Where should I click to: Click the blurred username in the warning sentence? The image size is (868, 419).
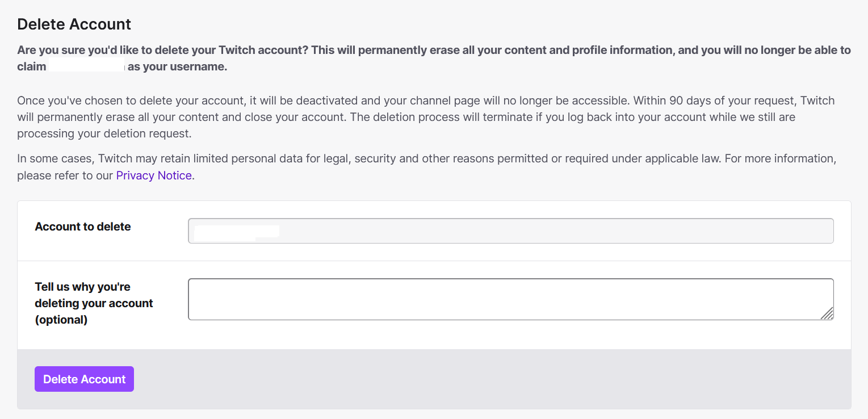click(86, 64)
